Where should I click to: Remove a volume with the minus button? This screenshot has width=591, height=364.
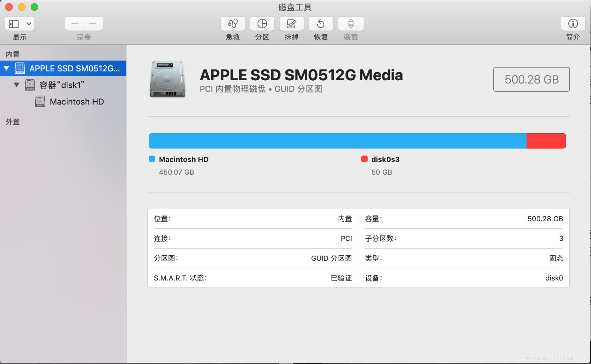click(x=93, y=24)
